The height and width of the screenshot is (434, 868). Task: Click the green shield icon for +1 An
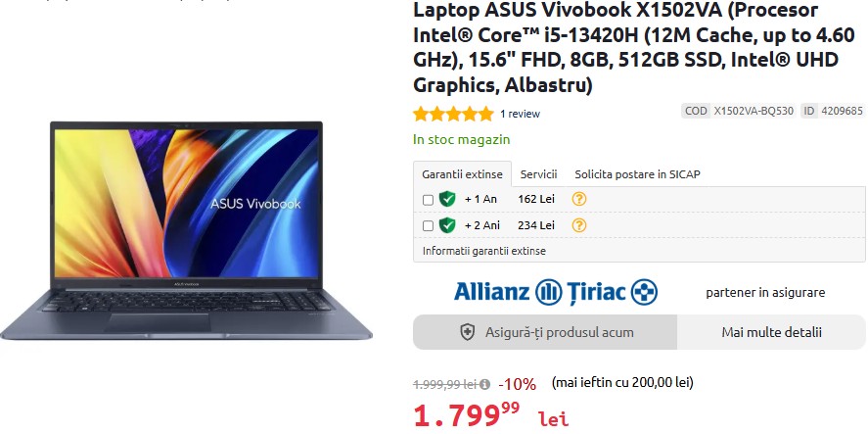pos(447,199)
